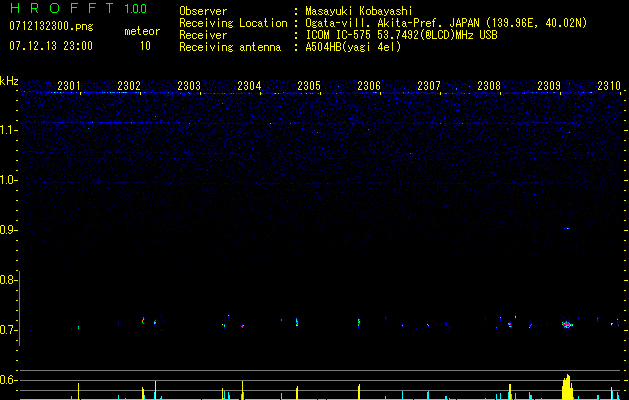Viewport: 629px width, 400px height.
Task: Click the HROFFT program title
Action: pyautogui.click(x=62, y=8)
